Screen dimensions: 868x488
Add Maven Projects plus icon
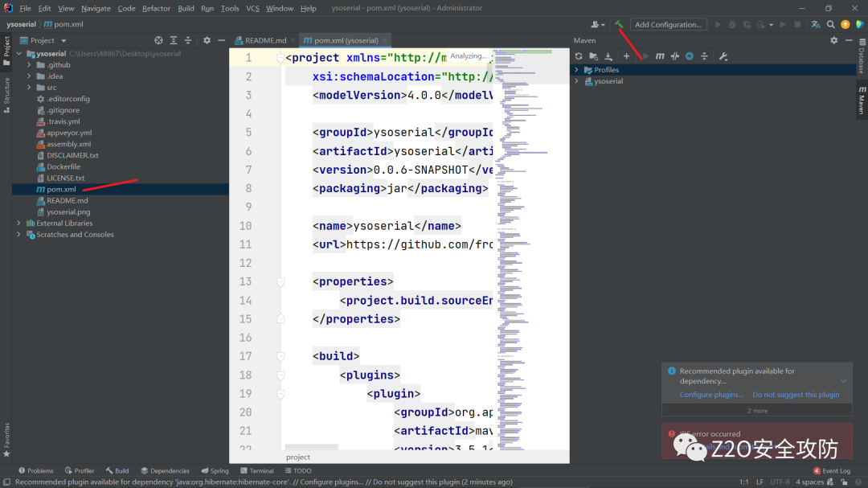click(627, 56)
